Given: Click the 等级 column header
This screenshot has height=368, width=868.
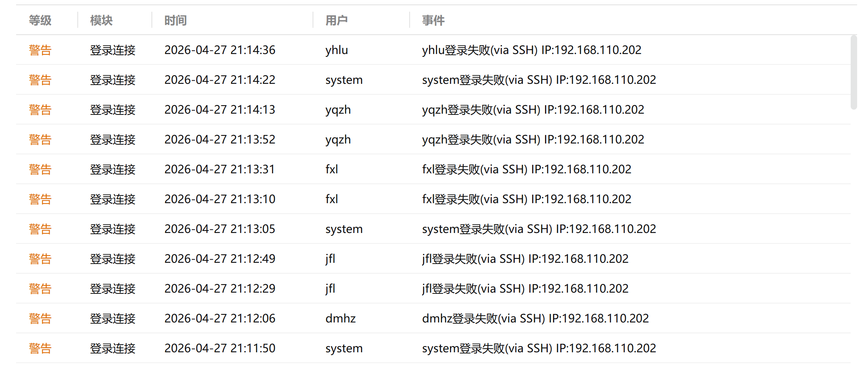Looking at the screenshot, I should point(40,20).
